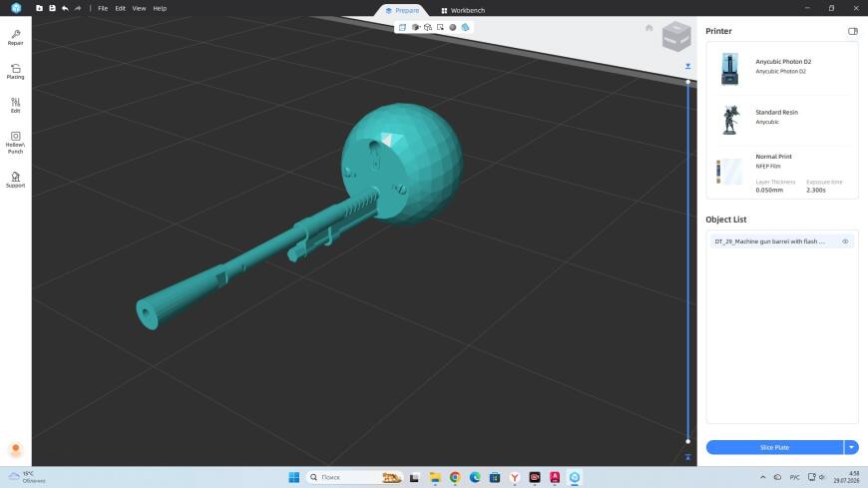Open the Hollow/Punch tool
The image size is (868, 488).
coord(16,143)
